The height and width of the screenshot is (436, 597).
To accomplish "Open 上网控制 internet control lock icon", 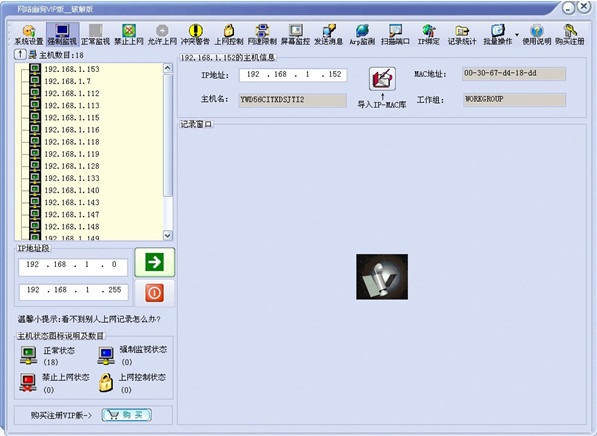I will pyautogui.click(x=229, y=34).
